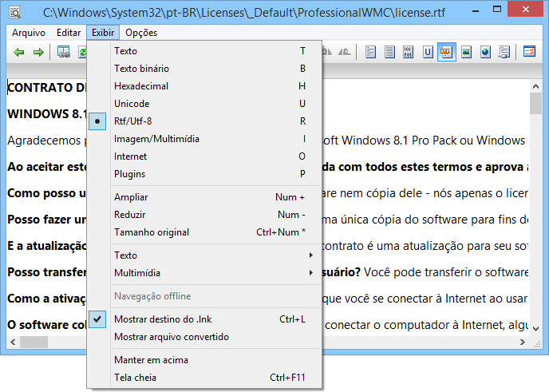
Task: Click the horizontal scrollbar thumb
Action: pos(34,342)
